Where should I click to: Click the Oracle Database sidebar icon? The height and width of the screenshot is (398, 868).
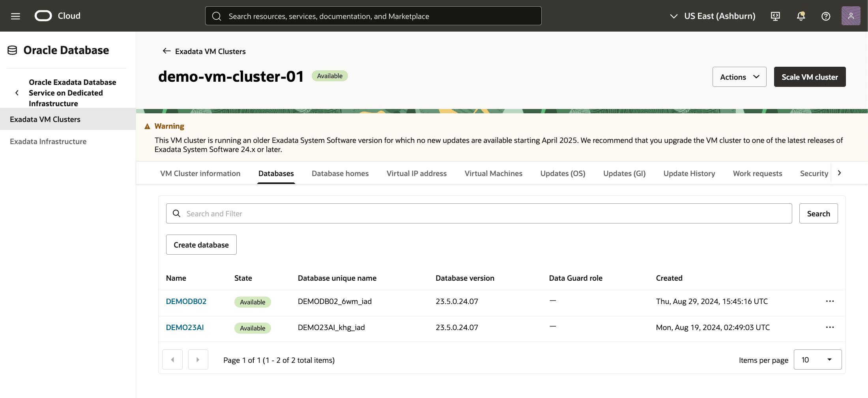12,50
